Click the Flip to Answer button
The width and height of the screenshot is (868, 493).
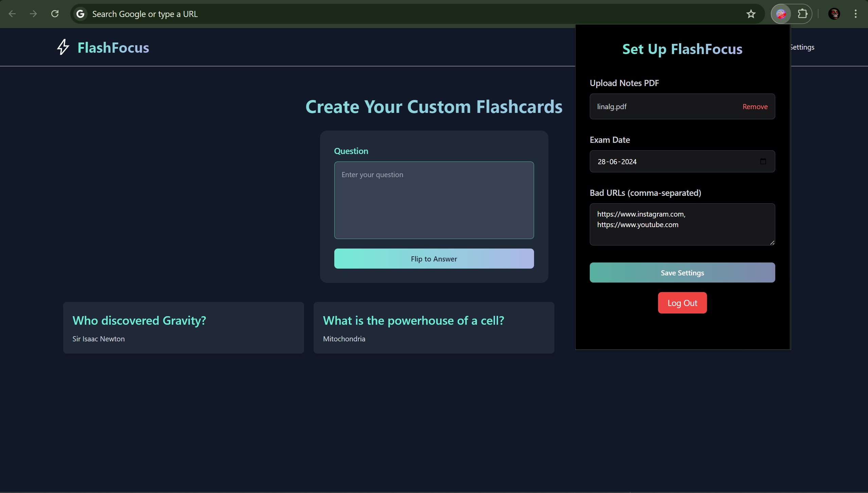tap(434, 259)
